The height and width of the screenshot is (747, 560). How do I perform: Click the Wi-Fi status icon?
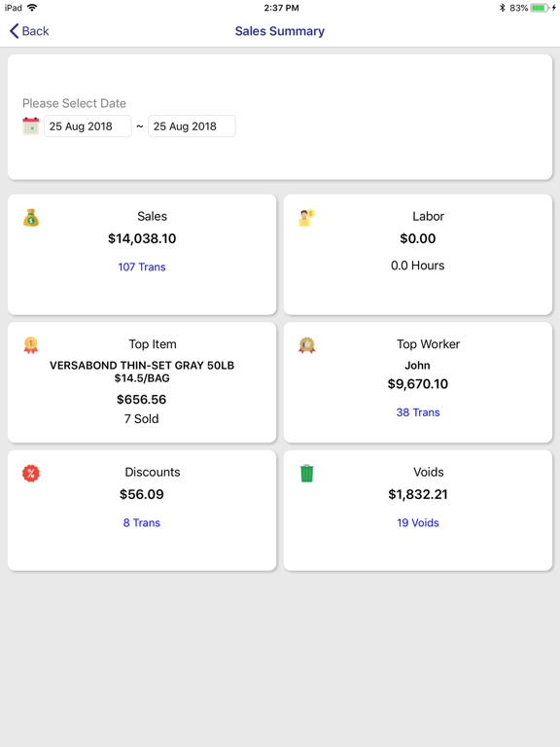tap(32, 8)
